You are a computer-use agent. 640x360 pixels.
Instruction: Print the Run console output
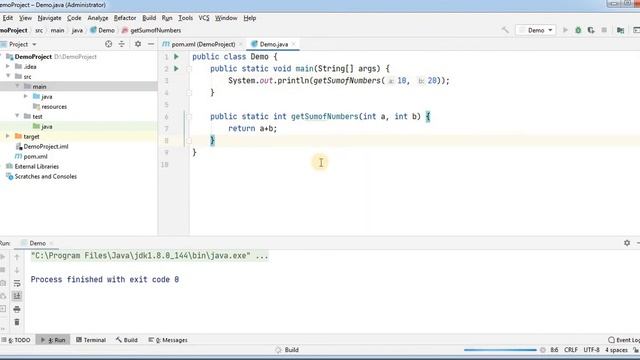coord(17,309)
